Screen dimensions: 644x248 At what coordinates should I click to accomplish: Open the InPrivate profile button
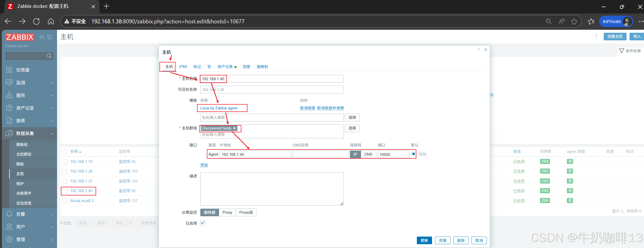pos(616,21)
